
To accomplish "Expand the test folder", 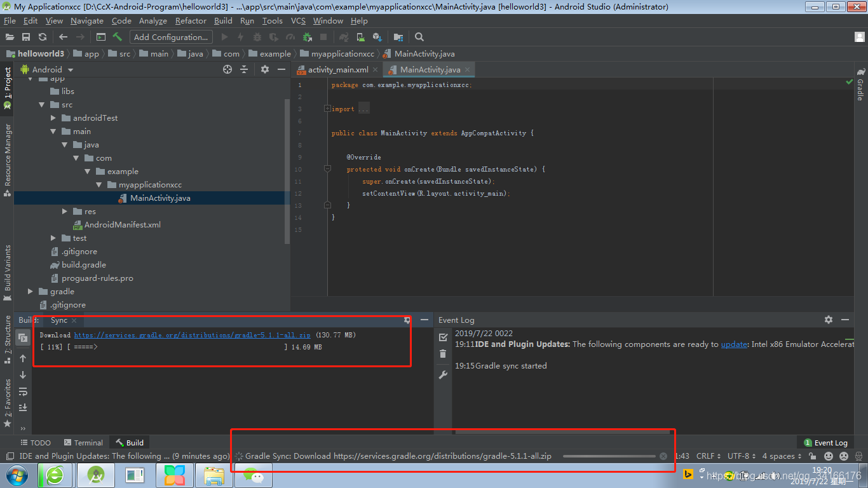I will (53, 238).
